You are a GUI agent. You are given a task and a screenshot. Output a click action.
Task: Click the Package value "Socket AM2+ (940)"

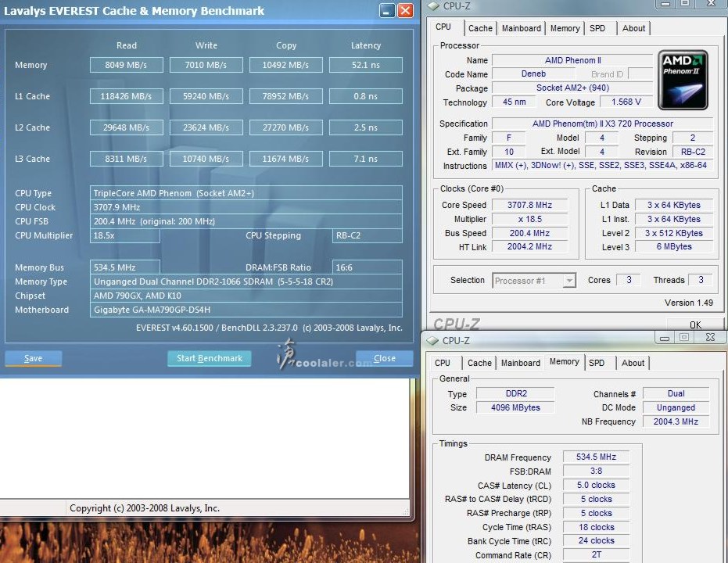click(x=572, y=88)
